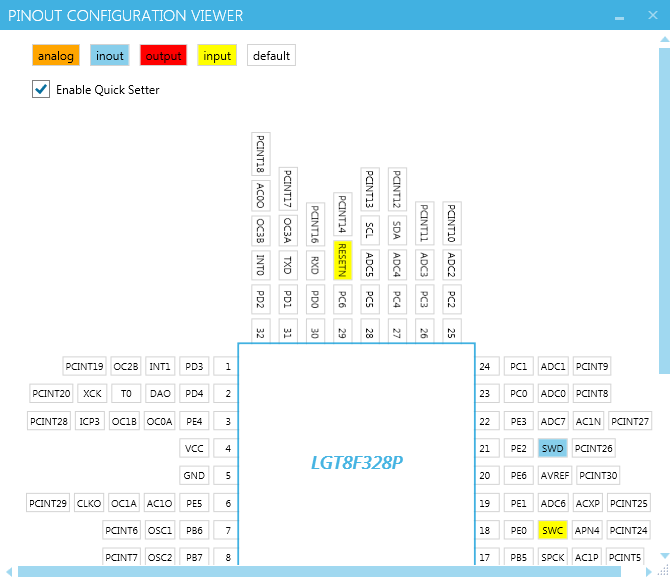Select the PCINT19 function box
Screen dimensions: 670x577
point(84,366)
